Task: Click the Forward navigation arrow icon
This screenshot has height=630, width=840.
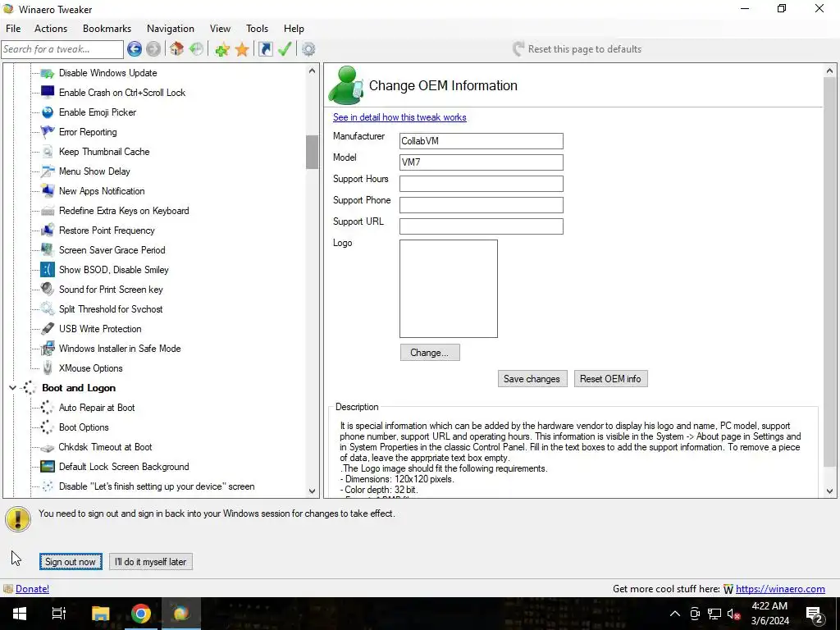Action: coord(153,49)
